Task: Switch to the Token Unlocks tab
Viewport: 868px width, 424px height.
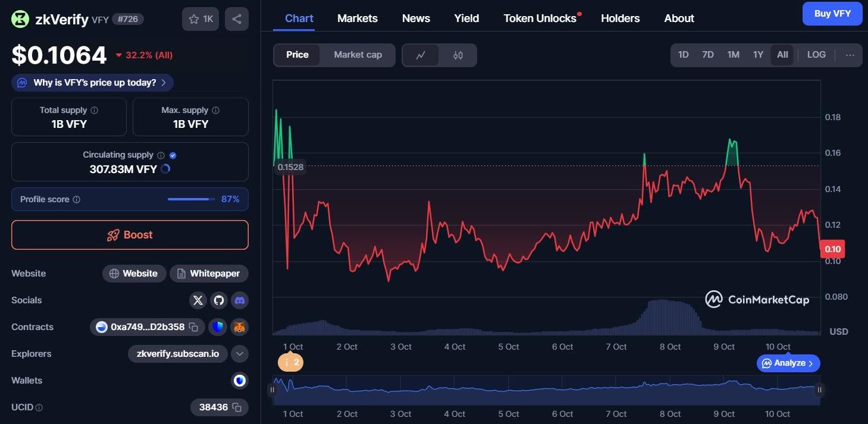Action: 540,18
